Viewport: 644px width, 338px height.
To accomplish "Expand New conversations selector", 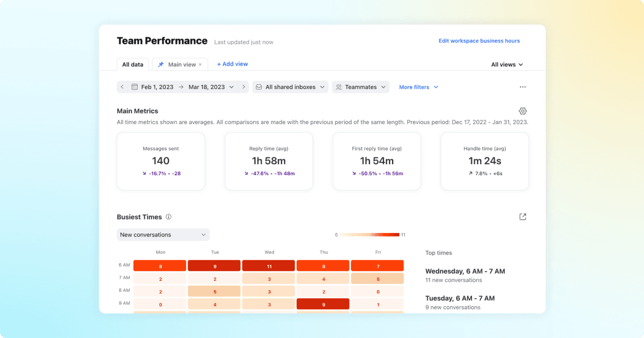I will coord(163,235).
